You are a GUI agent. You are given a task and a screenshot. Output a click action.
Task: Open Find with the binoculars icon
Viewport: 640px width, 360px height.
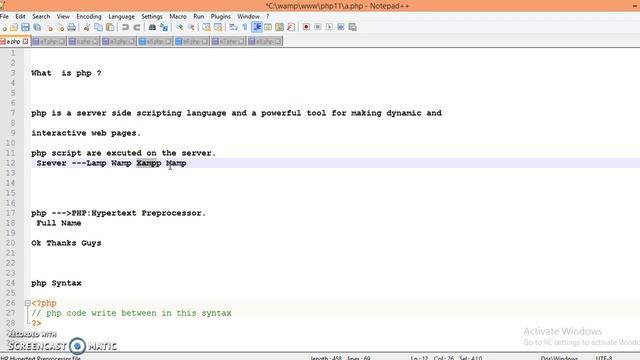coord(152,27)
